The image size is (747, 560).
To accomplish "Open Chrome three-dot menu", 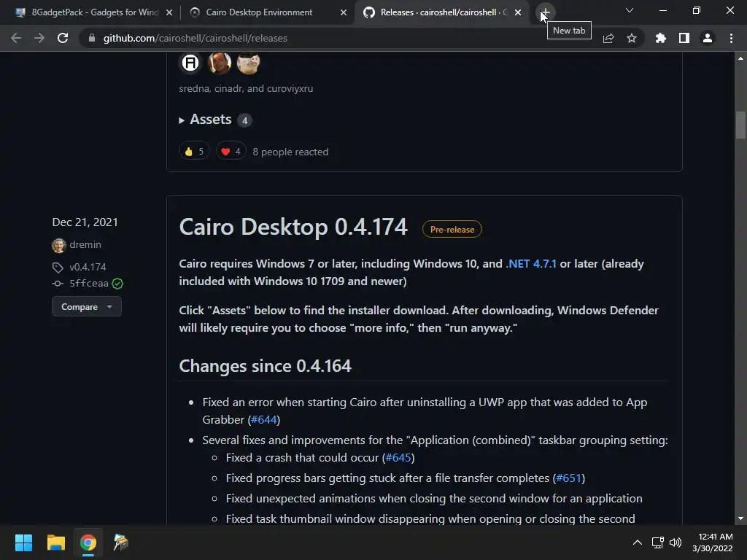I will coord(731,38).
